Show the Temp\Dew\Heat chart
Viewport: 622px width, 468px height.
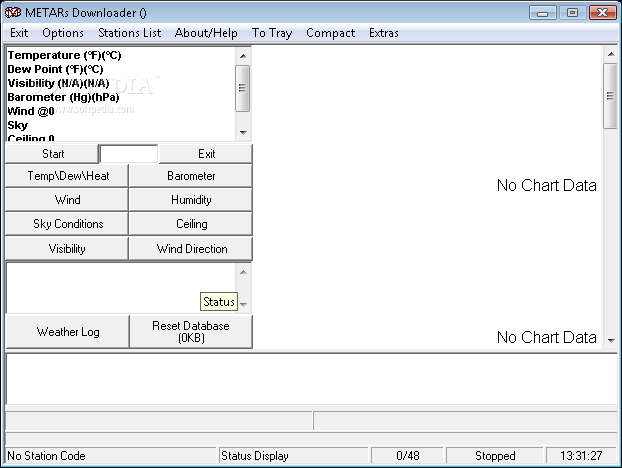click(68, 176)
